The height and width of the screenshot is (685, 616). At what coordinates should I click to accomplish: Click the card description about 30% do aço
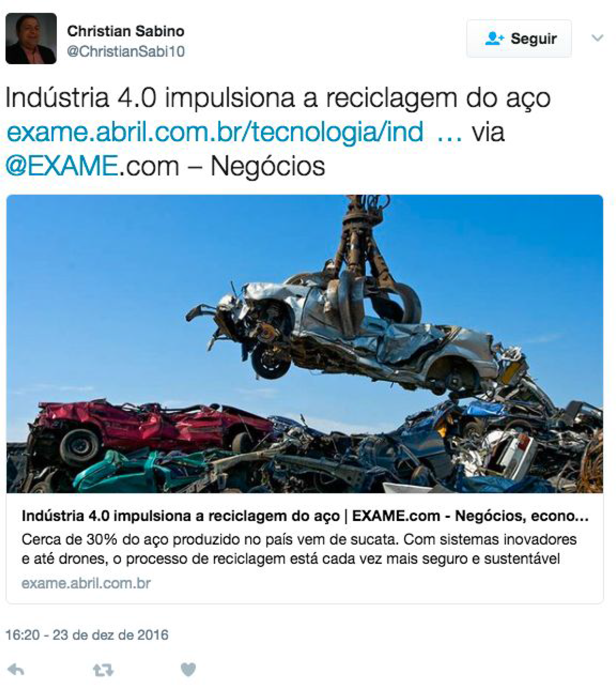[299, 549]
